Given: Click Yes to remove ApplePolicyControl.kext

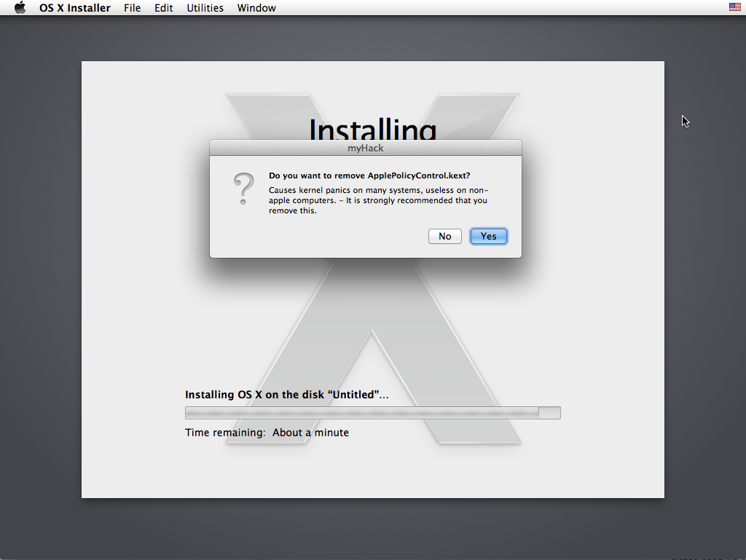Looking at the screenshot, I should (489, 236).
